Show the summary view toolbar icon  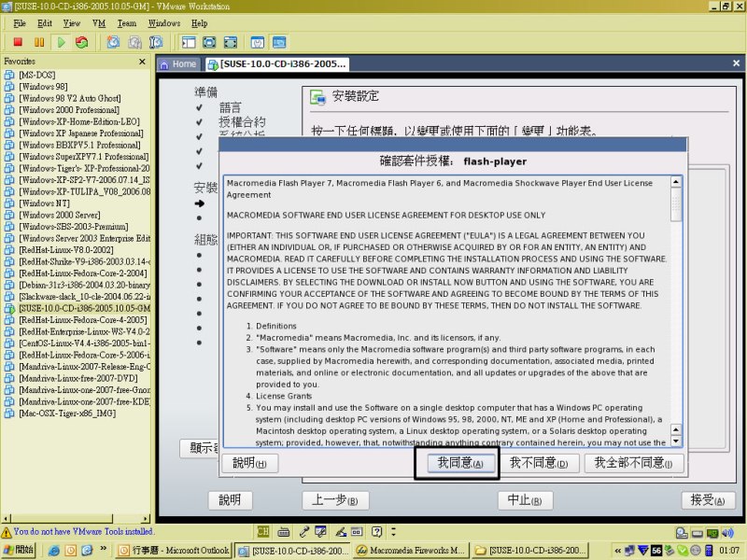click(x=258, y=42)
